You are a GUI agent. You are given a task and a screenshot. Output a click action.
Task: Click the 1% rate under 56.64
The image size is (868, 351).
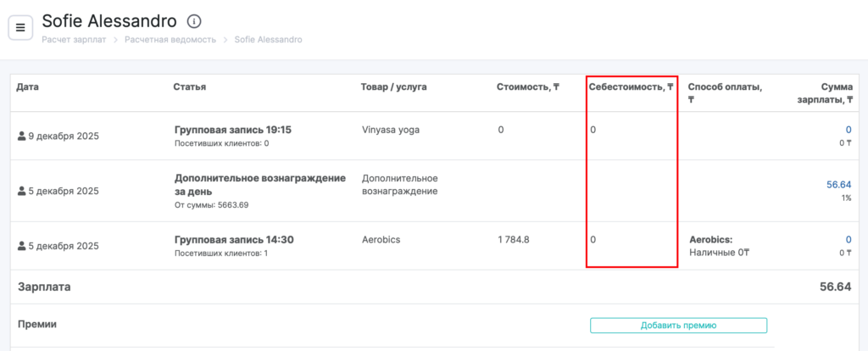tap(846, 198)
